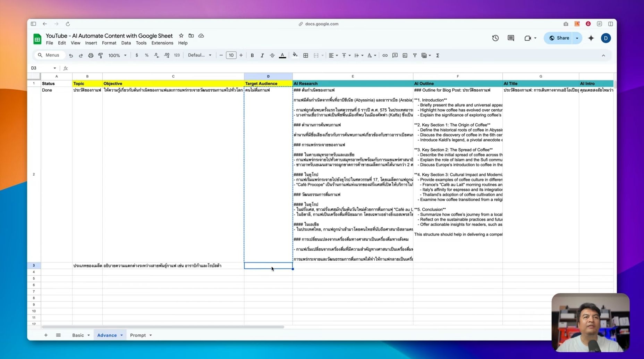The image size is (644, 359).
Task: Click the font size input field
Action: click(x=231, y=56)
